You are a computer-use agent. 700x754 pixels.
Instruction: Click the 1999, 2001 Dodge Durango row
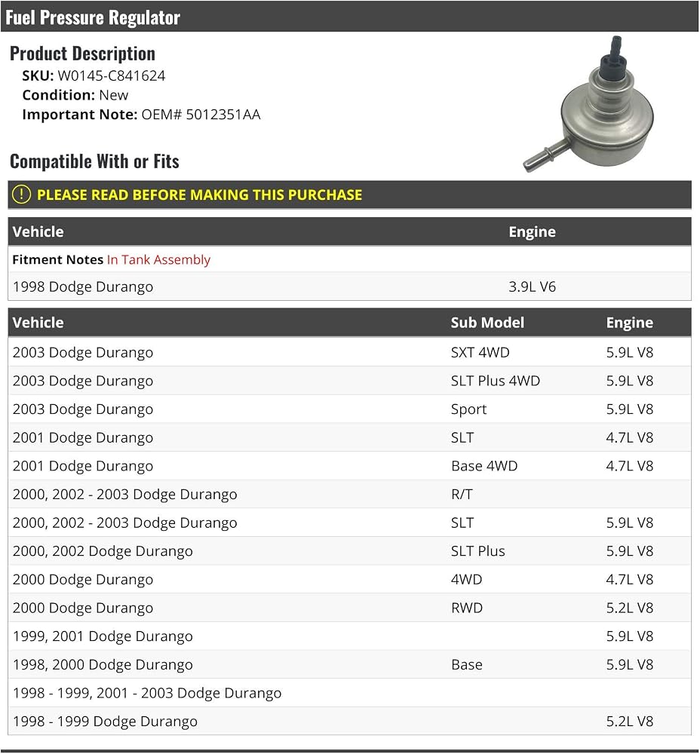click(350, 636)
